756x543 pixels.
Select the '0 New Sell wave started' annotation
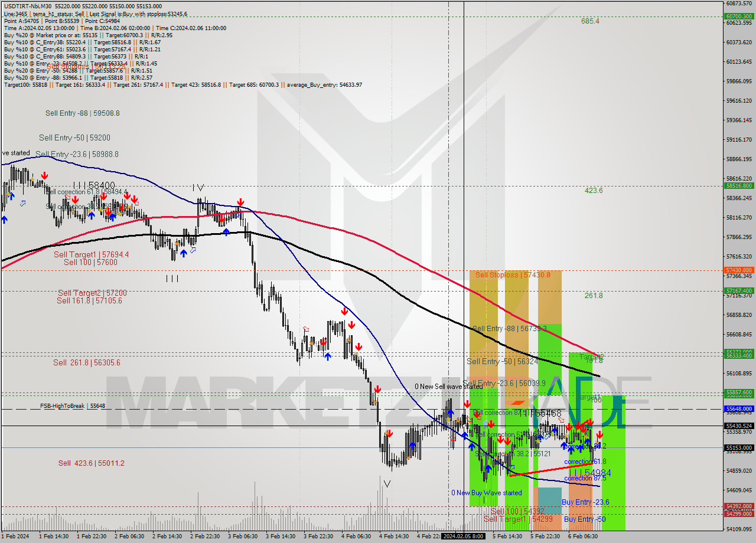(x=448, y=387)
